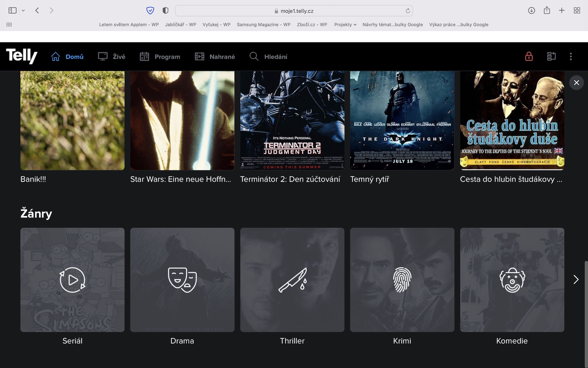588x368 pixels.
Task: Open bookmark Zboží.cz - WP
Action: [312, 25]
